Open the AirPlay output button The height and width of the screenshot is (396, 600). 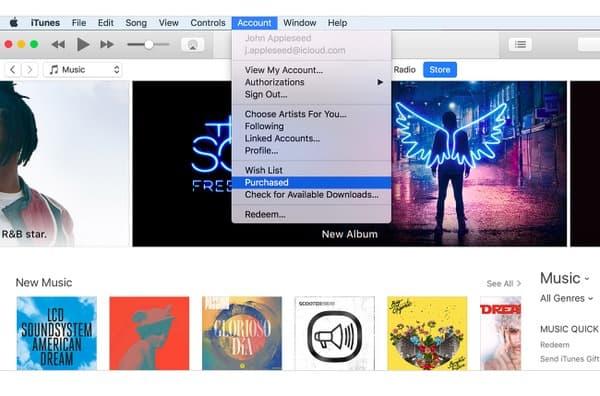click(192, 45)
